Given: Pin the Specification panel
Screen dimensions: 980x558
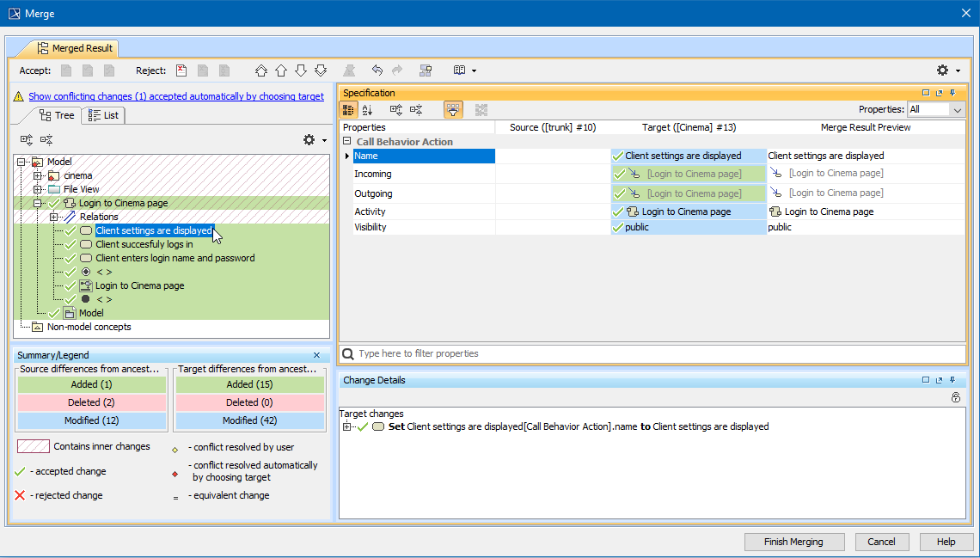Looking at the screenshot, I should (x=952, y=92).
